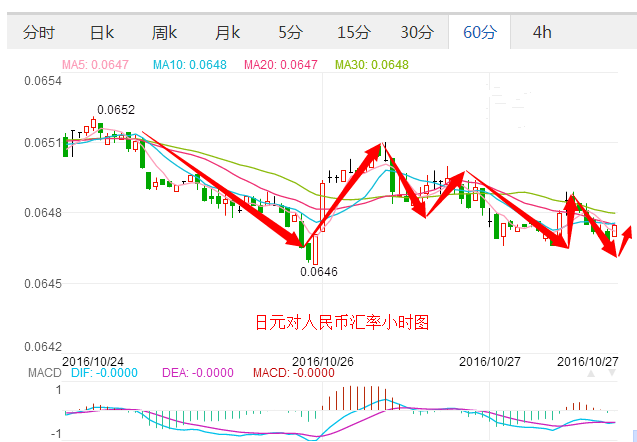Click the MA20 legend label
Image resolution: width=637 pixels, height=442 pixels.
coord(281,65)
